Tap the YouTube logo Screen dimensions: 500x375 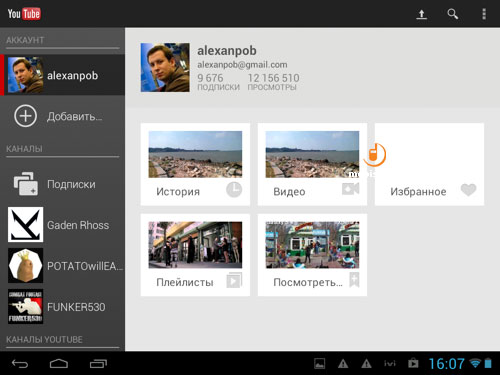tap(24, 14)
